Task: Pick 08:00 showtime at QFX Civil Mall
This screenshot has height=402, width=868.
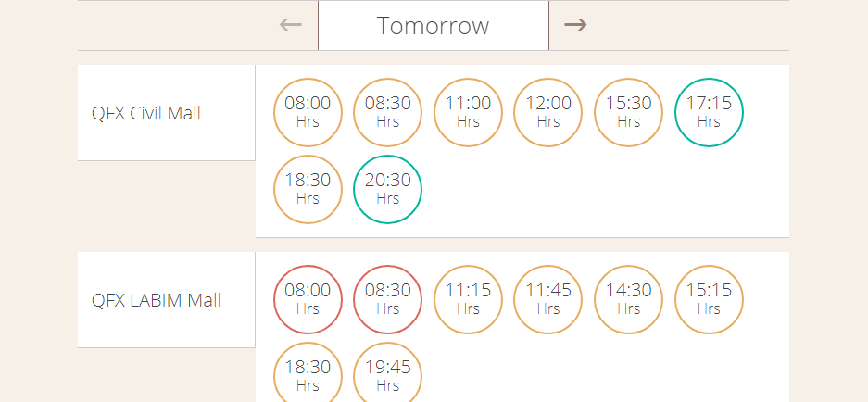Action: (308, 112)
